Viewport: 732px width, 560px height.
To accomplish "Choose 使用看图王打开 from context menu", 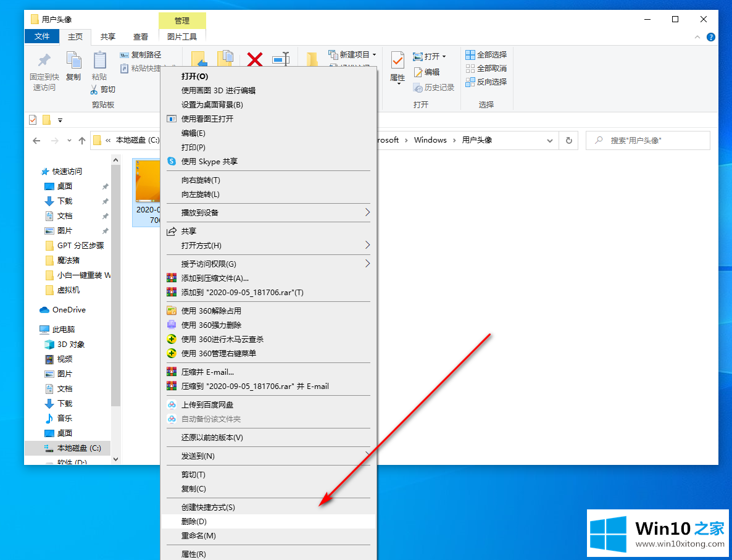I will tap(268, 119).
